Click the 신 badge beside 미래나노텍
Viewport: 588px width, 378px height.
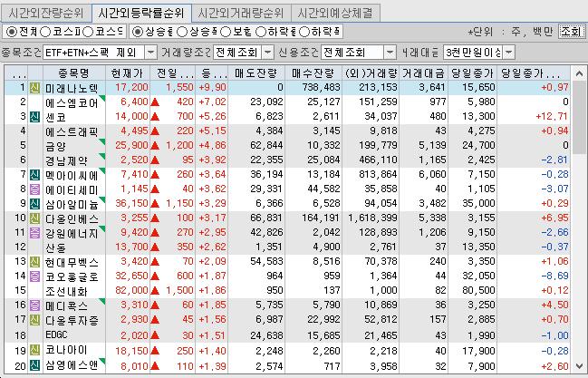(x=34, y=88)
